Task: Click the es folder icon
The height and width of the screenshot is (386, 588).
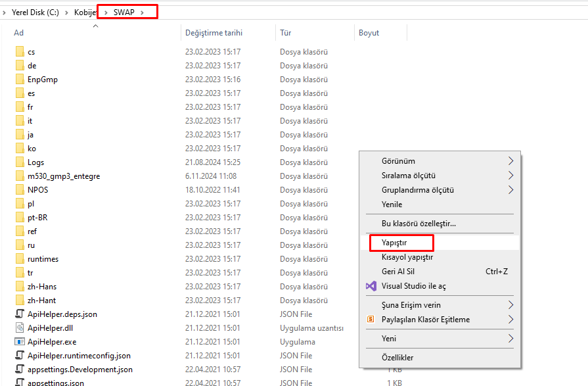Action: pyautogui.click(x=20, y=93)
